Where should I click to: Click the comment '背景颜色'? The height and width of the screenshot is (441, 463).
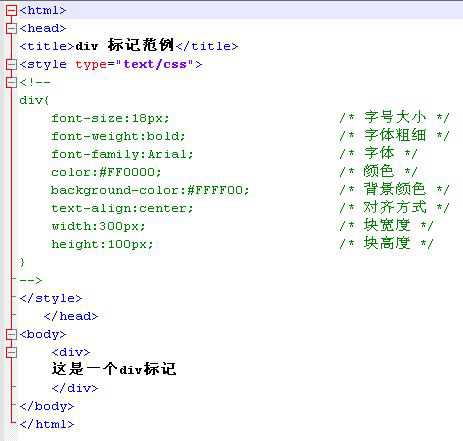pos(395,189)
